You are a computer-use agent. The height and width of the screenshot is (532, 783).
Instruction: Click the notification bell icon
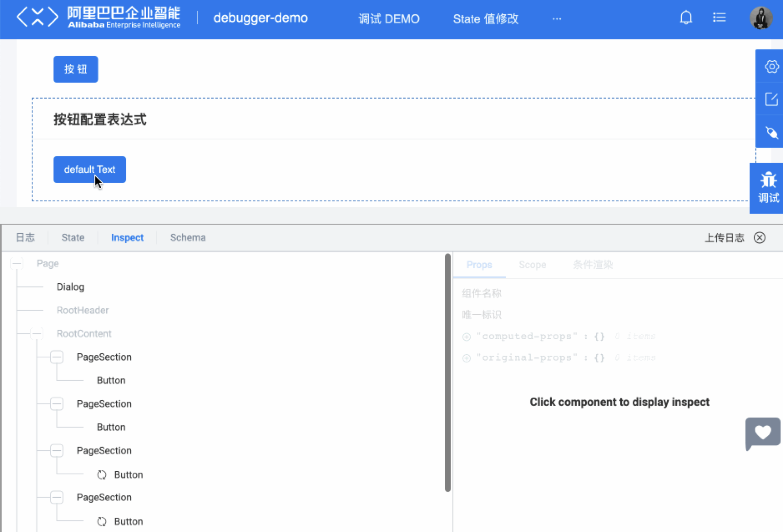[686, 18]
